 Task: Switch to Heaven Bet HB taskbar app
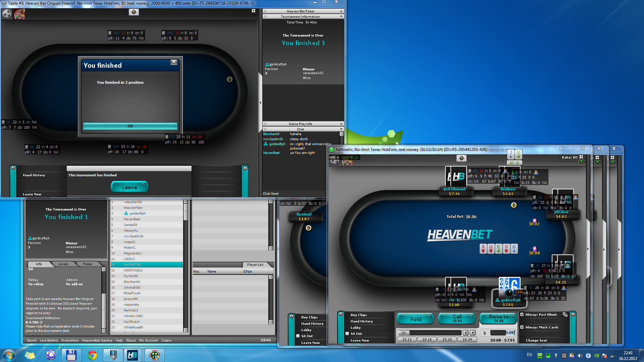132,355
